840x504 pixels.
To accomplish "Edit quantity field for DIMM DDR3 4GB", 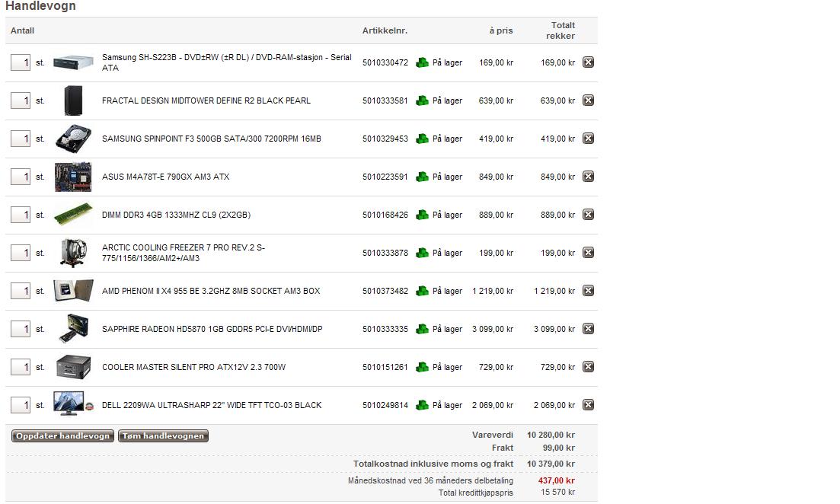I will pos(21,215).
